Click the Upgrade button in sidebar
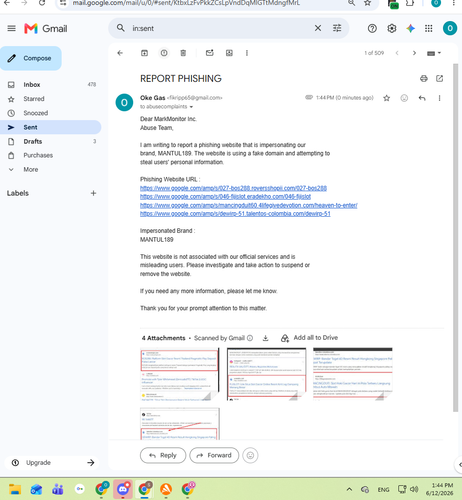The height and width of the screenshot is (500, 462). [52, 463]
